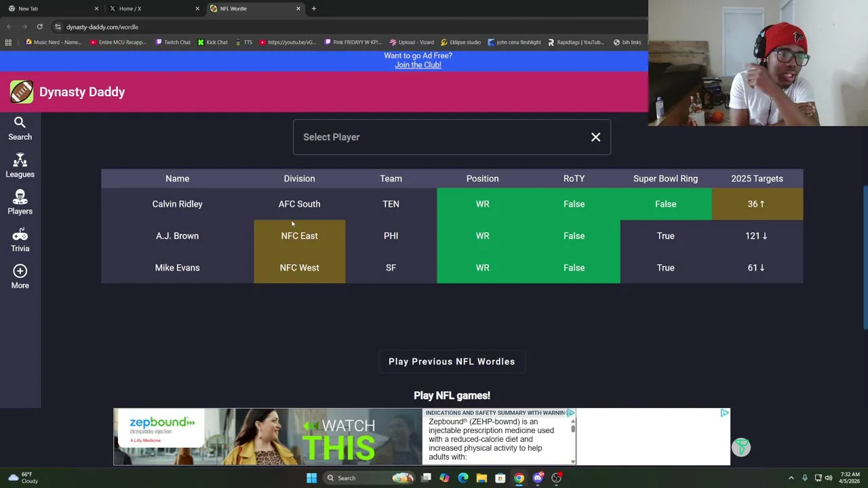Click the address bar URL
The image size is (868, 488).
(102, 27)
